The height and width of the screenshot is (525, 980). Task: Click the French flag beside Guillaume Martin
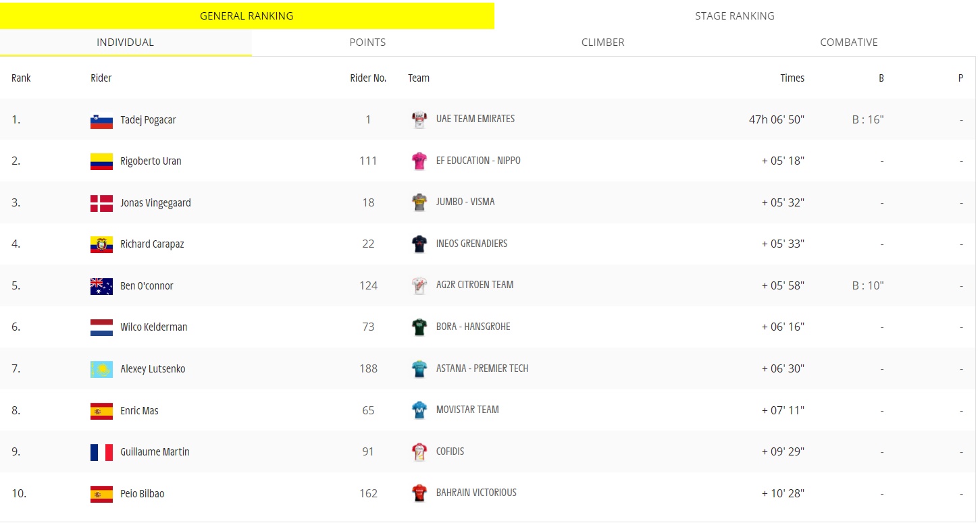(101, 452)
